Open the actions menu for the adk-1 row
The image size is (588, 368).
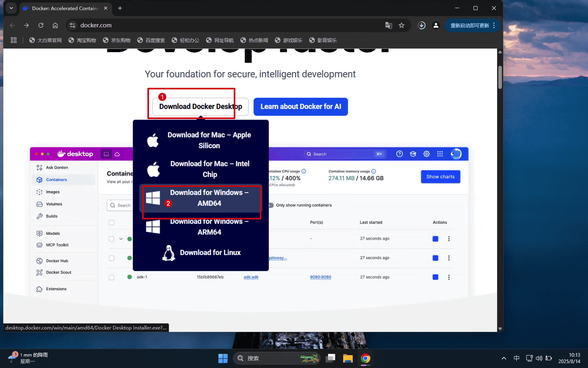point(449,277)
